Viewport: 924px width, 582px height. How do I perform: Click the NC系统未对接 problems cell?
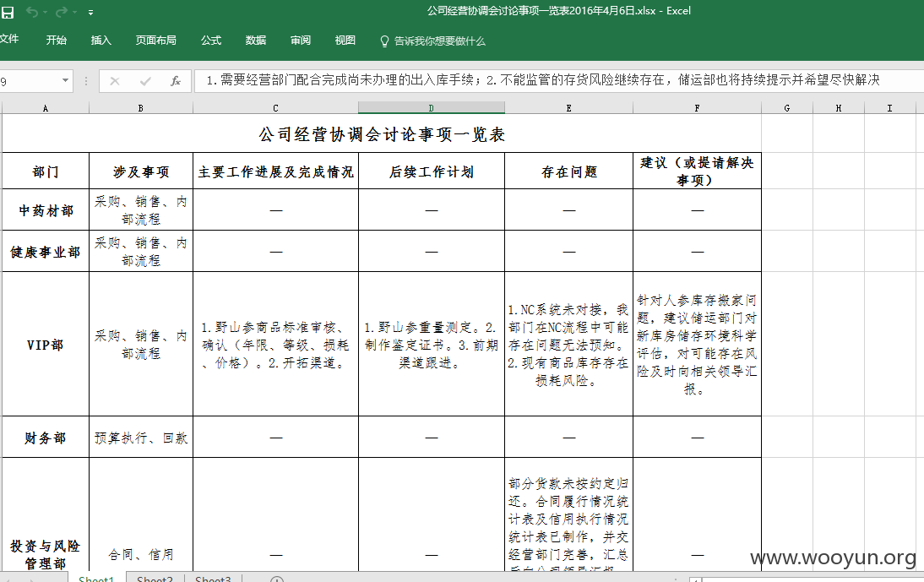568,345
